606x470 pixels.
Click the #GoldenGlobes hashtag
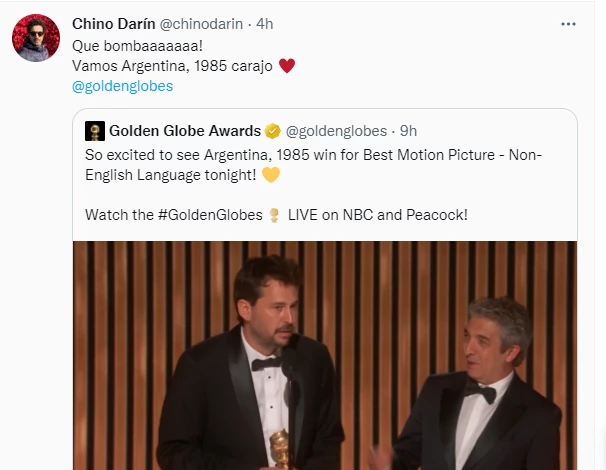[210, 215]
